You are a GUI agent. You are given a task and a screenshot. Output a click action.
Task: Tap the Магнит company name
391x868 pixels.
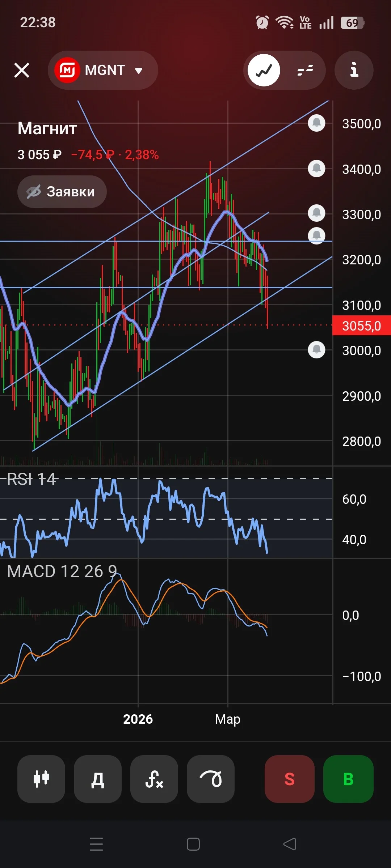47,128
